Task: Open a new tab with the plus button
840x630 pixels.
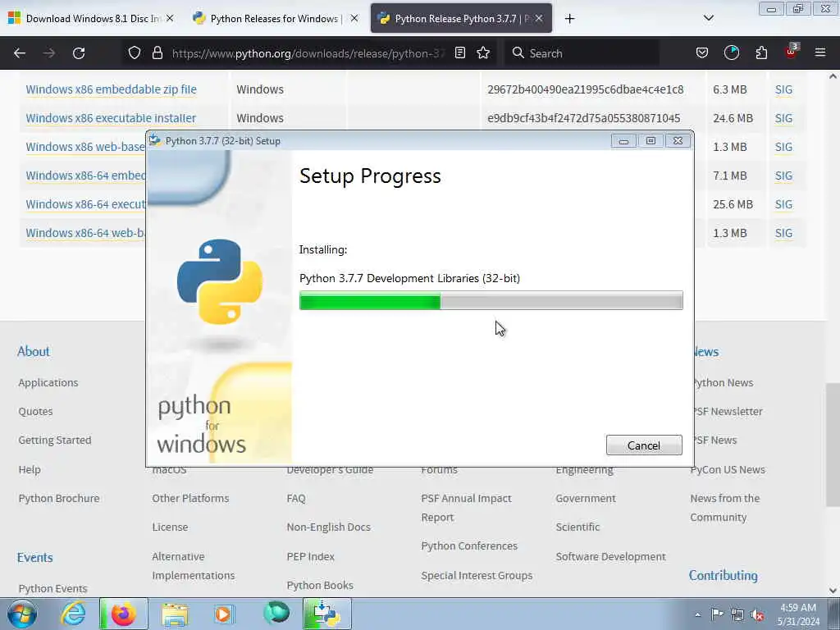Action: [569, 19]
